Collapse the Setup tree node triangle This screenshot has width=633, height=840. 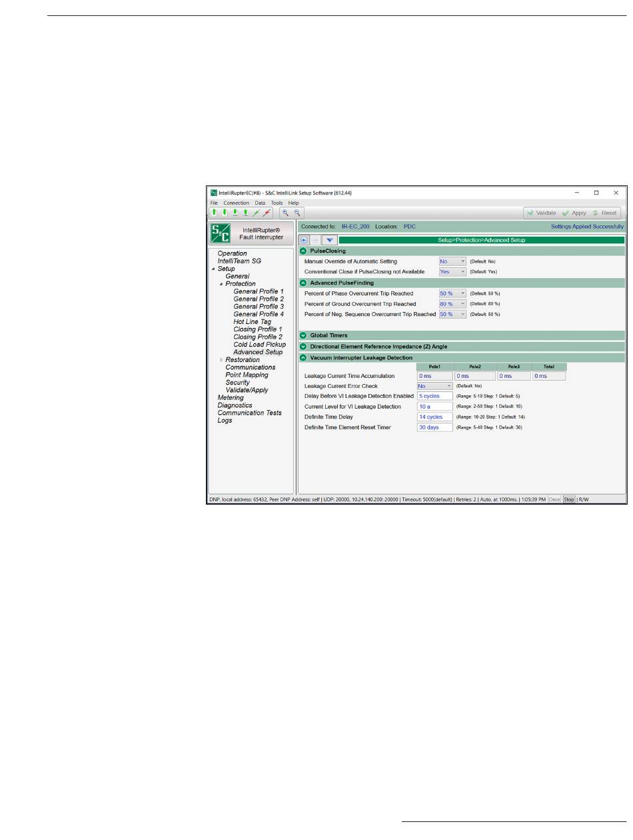point(213,269)
